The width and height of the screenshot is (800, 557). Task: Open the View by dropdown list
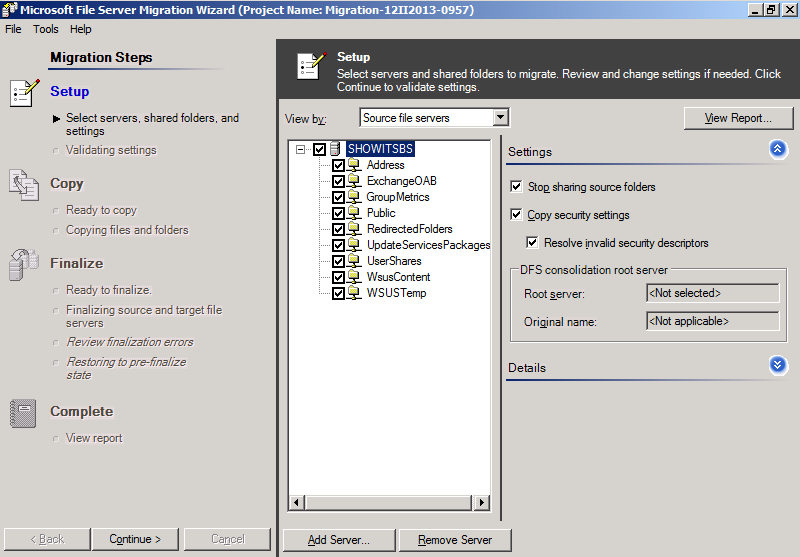501,118
